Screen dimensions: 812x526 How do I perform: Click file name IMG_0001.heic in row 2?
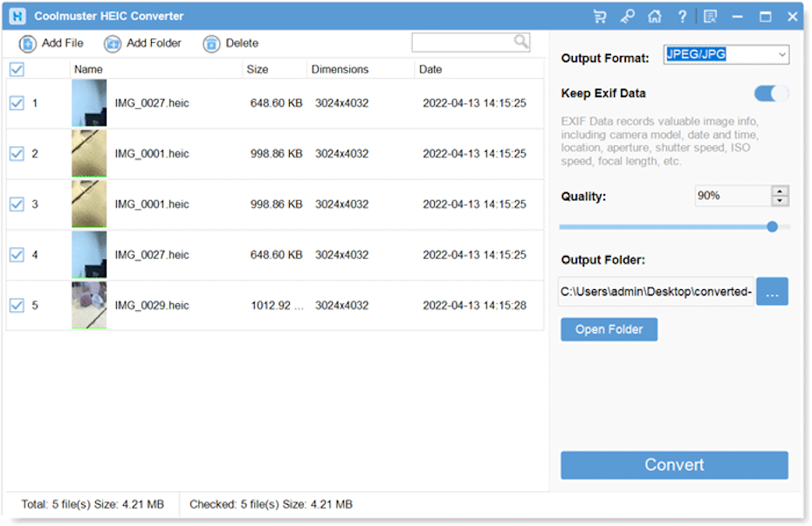[152, 154]
